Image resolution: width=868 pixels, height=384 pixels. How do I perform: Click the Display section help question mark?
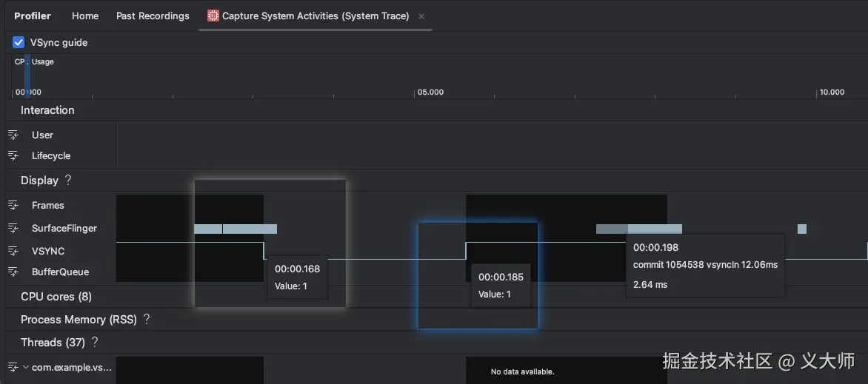68,180
